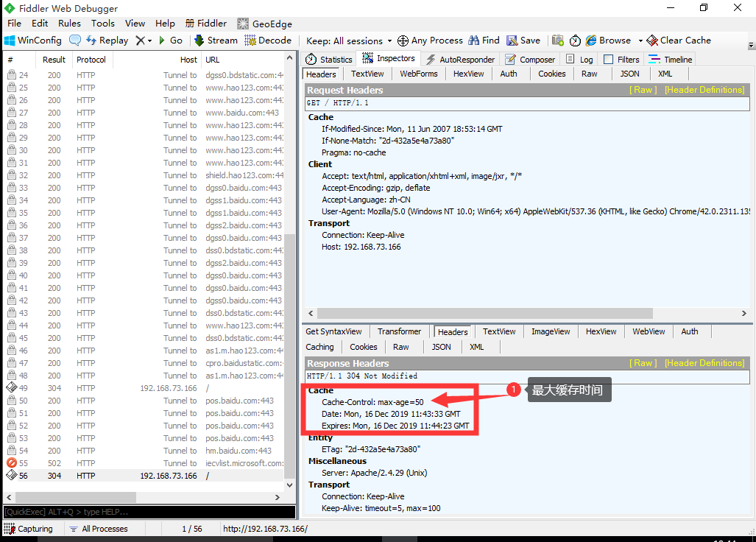Viewport: 756px width, 542px height.
Task: Click request headers scrollbar left arrow
Action: [311, 314]
